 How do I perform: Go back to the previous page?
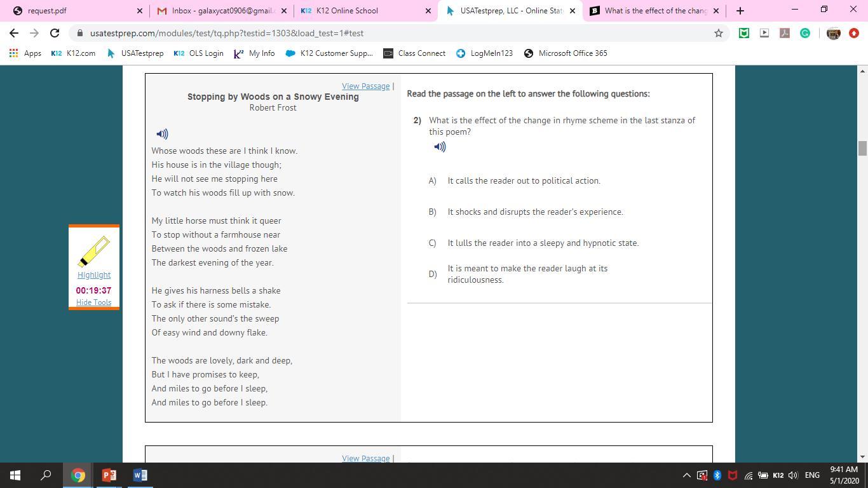click(14, 33)
